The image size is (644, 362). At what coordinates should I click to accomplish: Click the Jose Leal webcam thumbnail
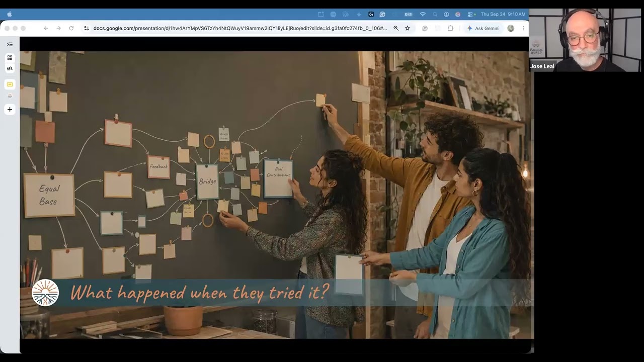coord(585,40)
